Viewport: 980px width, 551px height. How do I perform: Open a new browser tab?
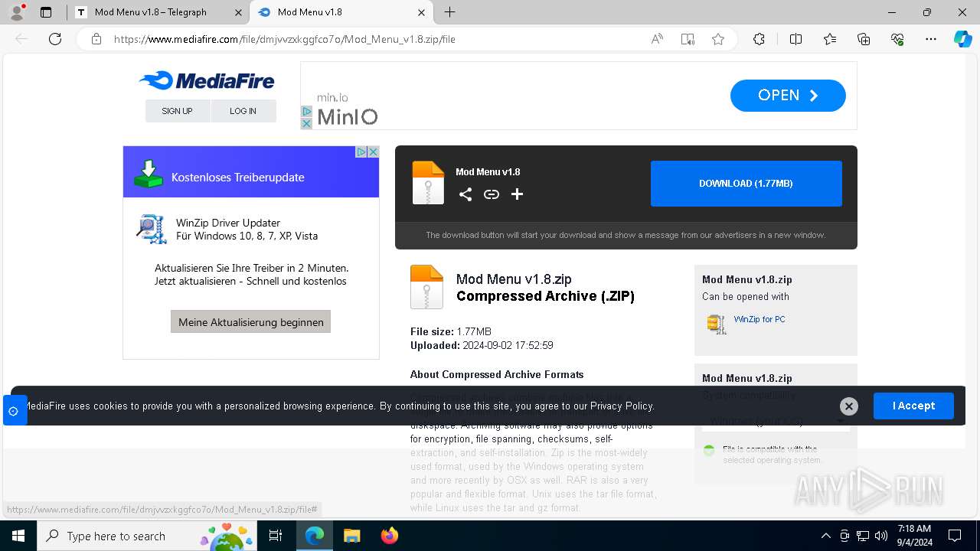(x=450, y=12)
